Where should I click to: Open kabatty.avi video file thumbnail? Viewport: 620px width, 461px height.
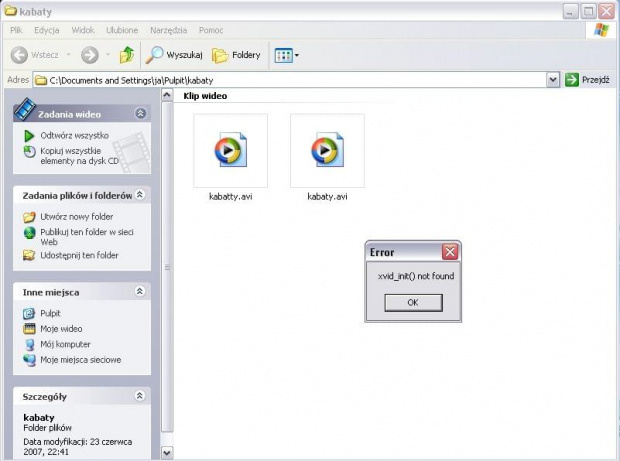click(x=230, y=151)
